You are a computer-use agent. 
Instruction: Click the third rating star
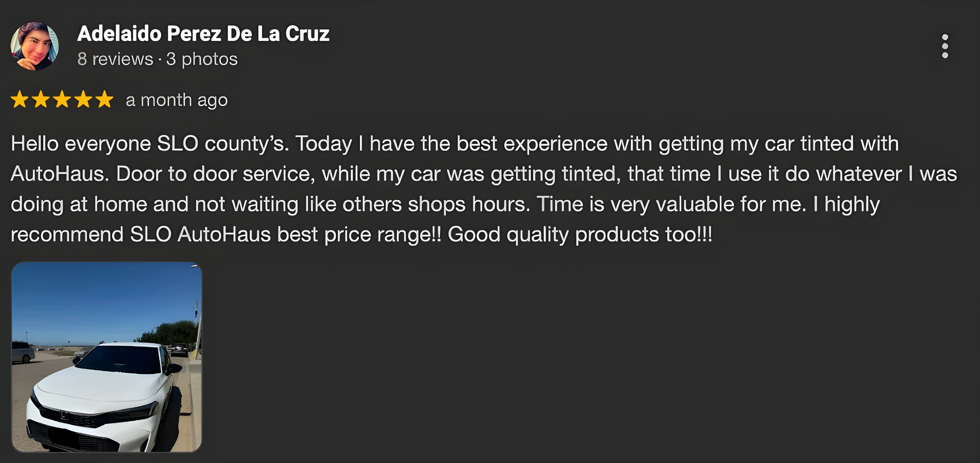(x=62, y=100)
